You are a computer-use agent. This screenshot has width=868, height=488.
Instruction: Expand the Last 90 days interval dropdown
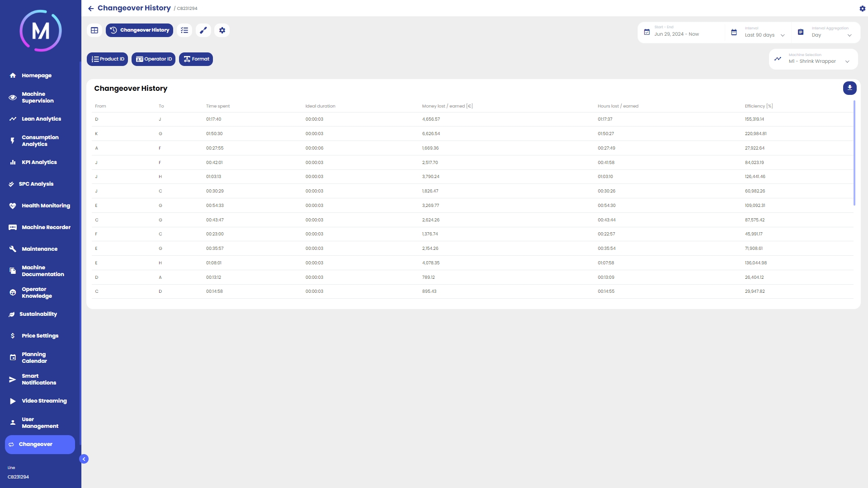click(764, 35)
